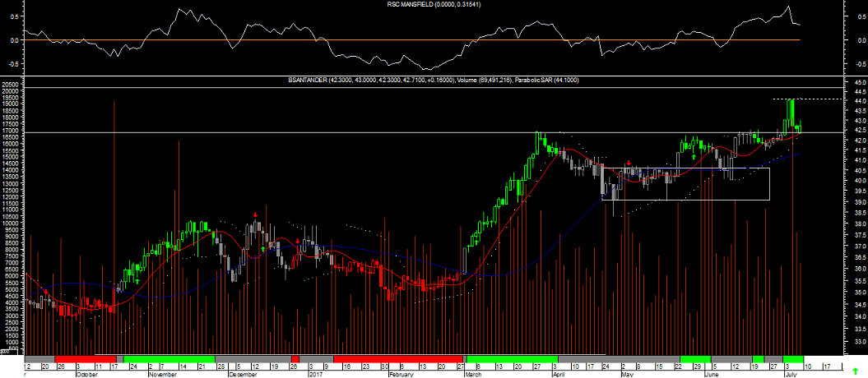868x378 pixels.
Task: Select the red down arrow in mid-December
Action: (256, 214)
